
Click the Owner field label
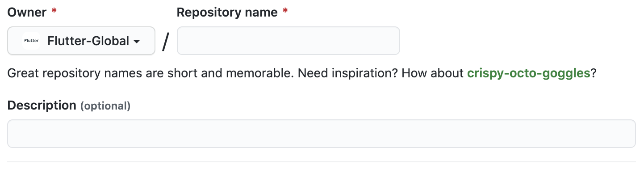tap(27, 12)
